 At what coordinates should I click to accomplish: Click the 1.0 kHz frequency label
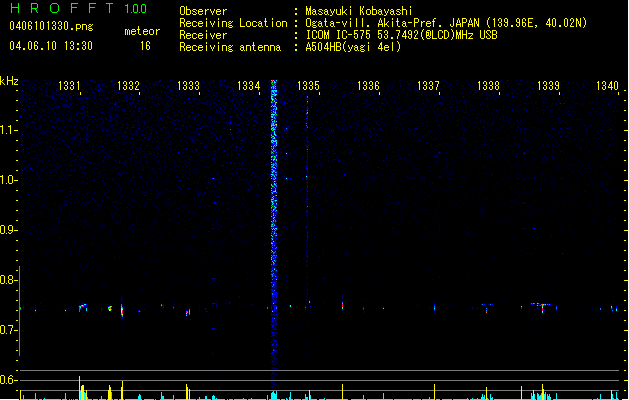click(8, 180)
